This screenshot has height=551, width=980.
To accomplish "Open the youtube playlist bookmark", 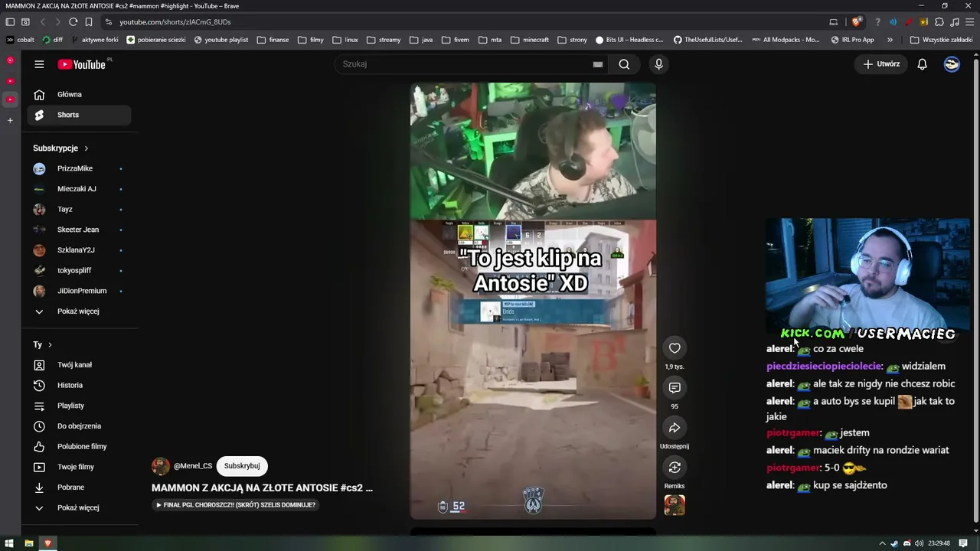I will (221, 40).
